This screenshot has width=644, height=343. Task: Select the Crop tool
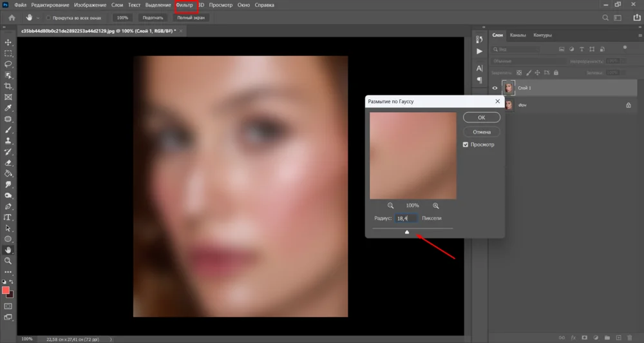[8, 86]
